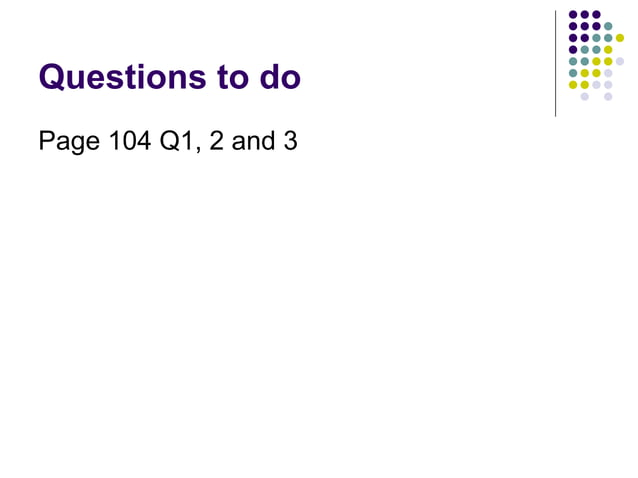This screenshot has width=638, height=478.
Task: Click the word "to" in the title
Action: point(233,77)
